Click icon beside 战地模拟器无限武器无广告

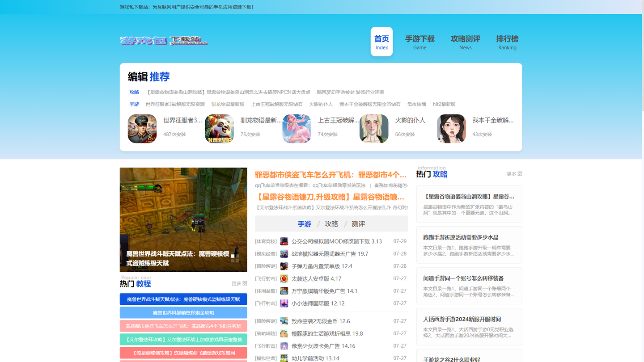click(x=284, y=254)
